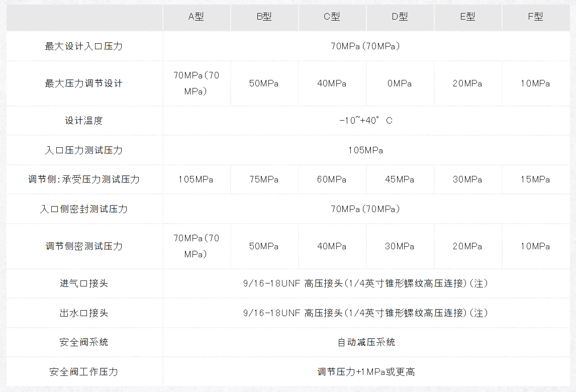Click the 75MPa cell
This screenshot has width=576, height=392.
pos(264,179)
